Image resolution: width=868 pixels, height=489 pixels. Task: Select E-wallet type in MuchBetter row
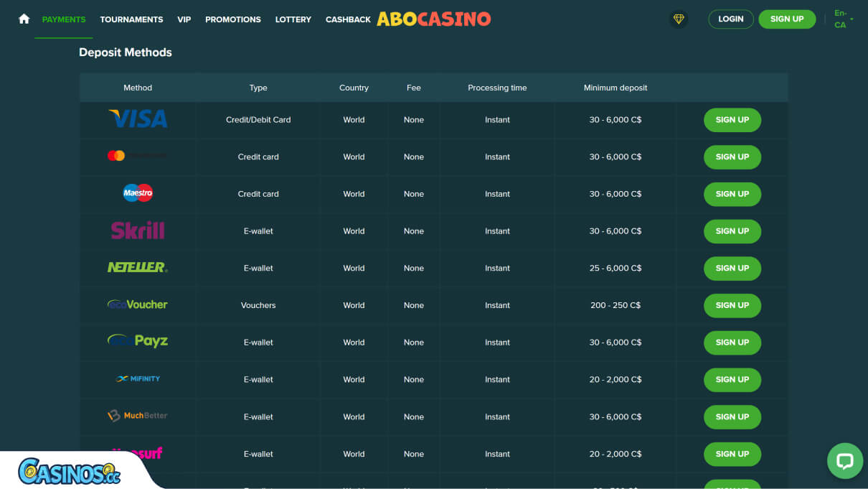coord(258,416)
